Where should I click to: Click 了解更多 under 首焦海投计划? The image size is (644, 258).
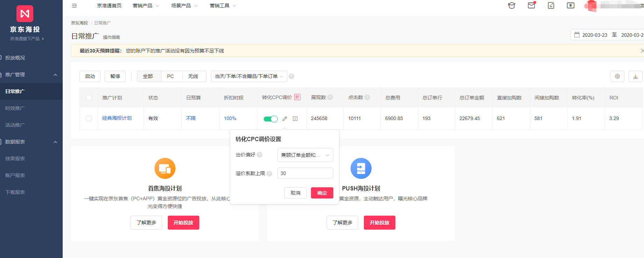tap(146, 223)
